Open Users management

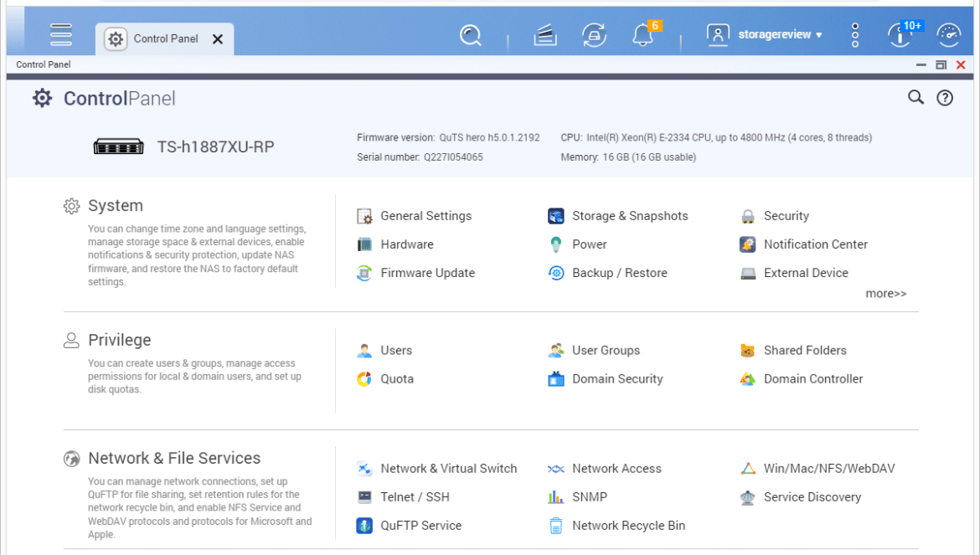point(396,350)
